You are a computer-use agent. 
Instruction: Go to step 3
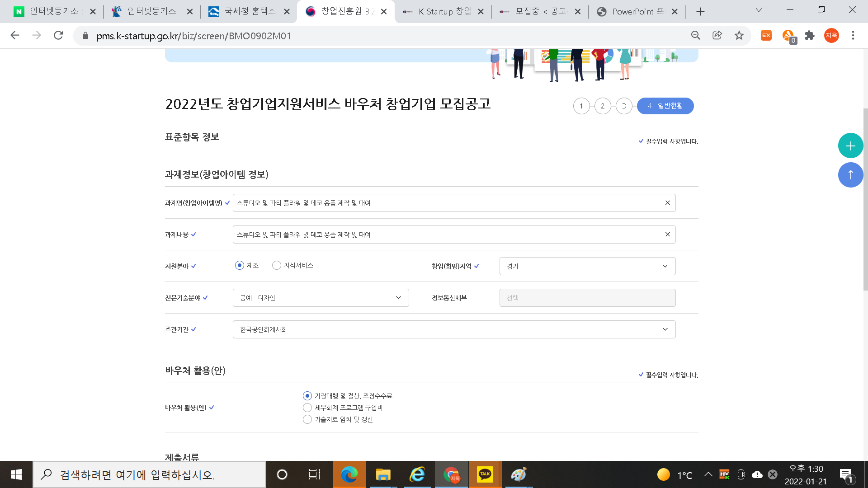coord(624,106)
